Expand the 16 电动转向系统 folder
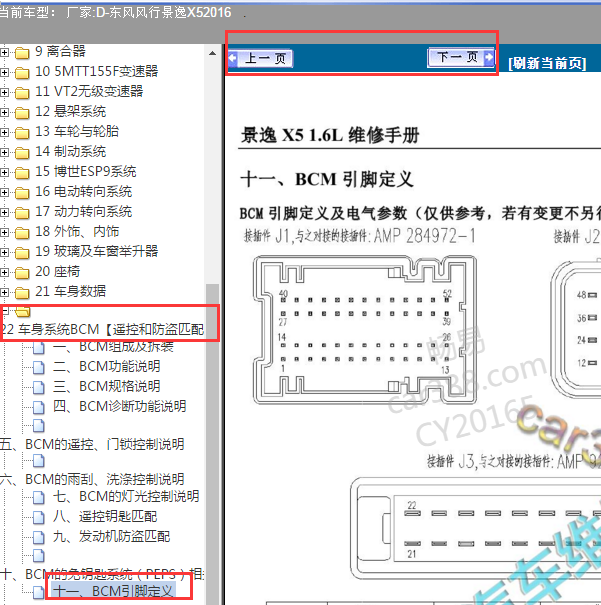Screen dimensions: 601x605 tap(4, 192)
